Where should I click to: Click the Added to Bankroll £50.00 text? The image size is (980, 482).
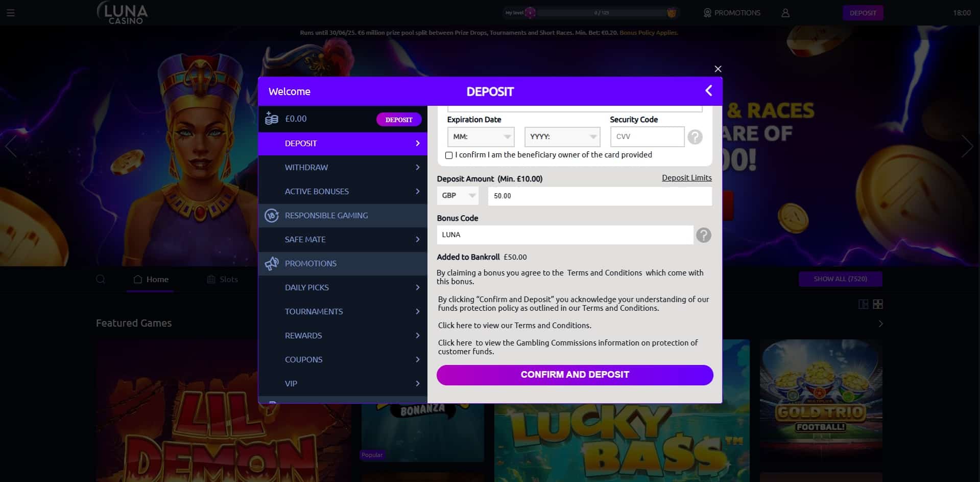click(x=482, y=257)
